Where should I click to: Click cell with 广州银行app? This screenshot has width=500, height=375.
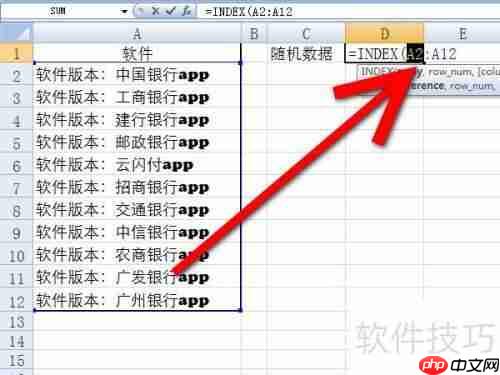point(137,300)
